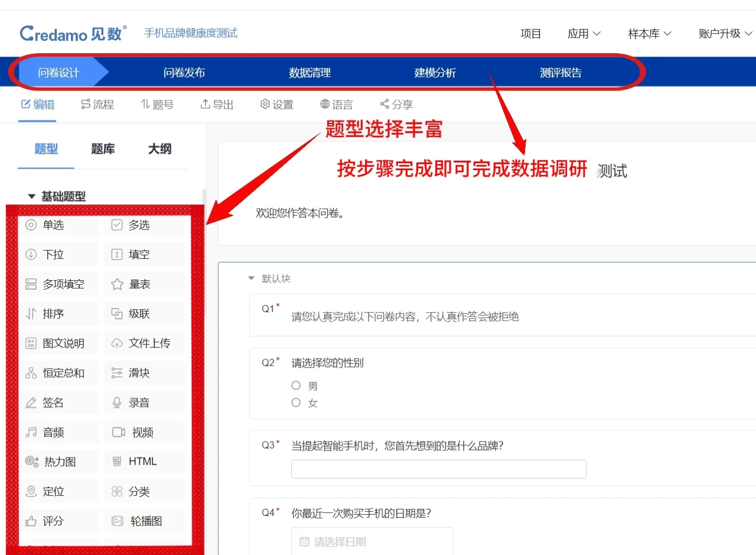Open the 应用 dropdown menu

[x=584, y=34]
